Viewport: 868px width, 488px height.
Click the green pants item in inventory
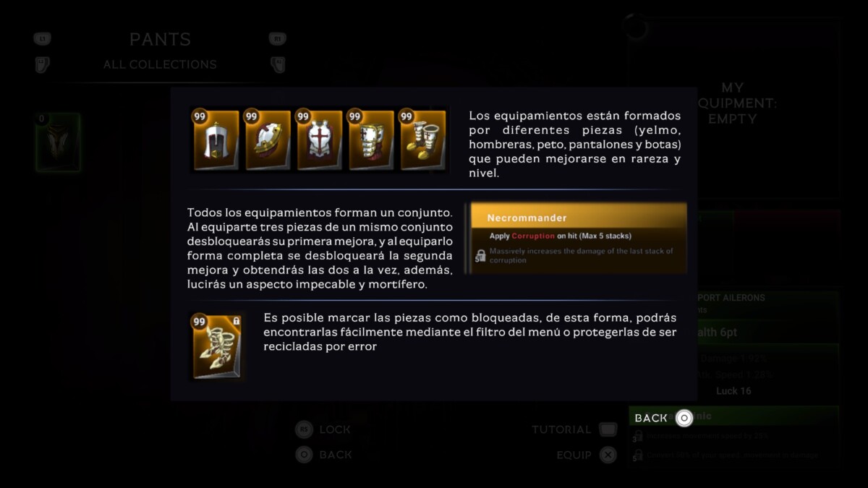(x=58, y=142)
